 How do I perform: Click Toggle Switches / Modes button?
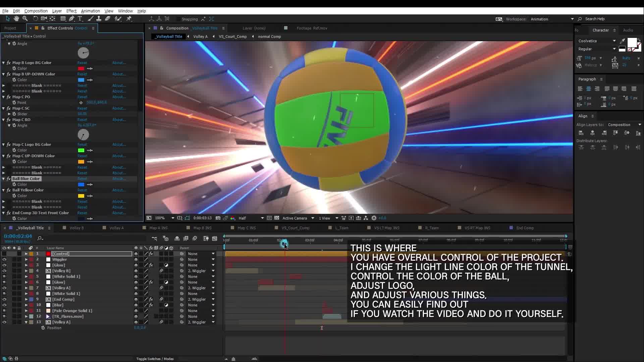(155, 359)
